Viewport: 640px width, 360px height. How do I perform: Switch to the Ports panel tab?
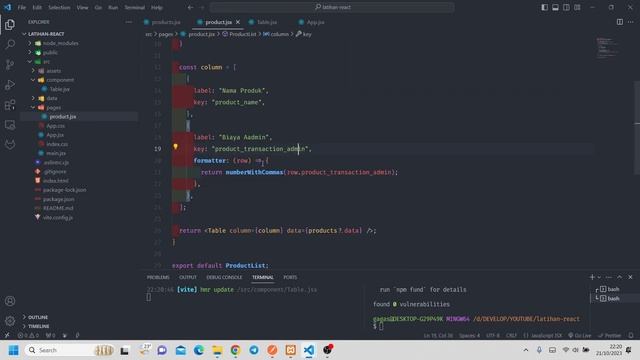click(x=290, y=277)
